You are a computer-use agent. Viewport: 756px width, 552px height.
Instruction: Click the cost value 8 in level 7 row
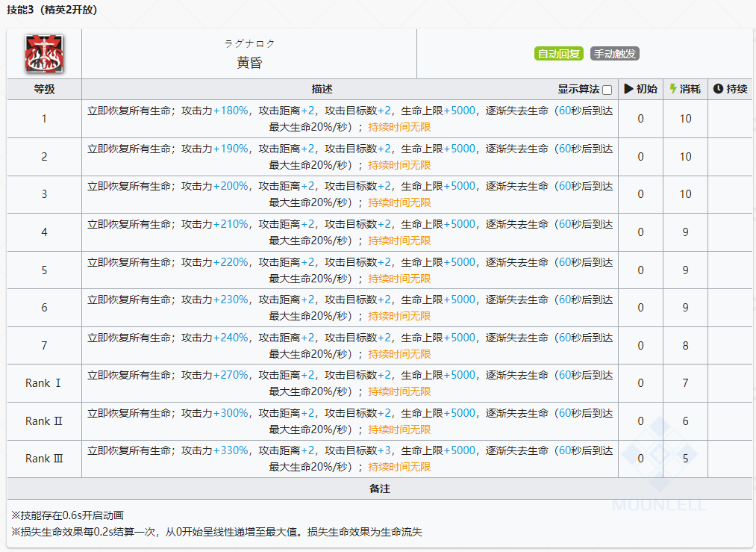click(x=685, y=346)
